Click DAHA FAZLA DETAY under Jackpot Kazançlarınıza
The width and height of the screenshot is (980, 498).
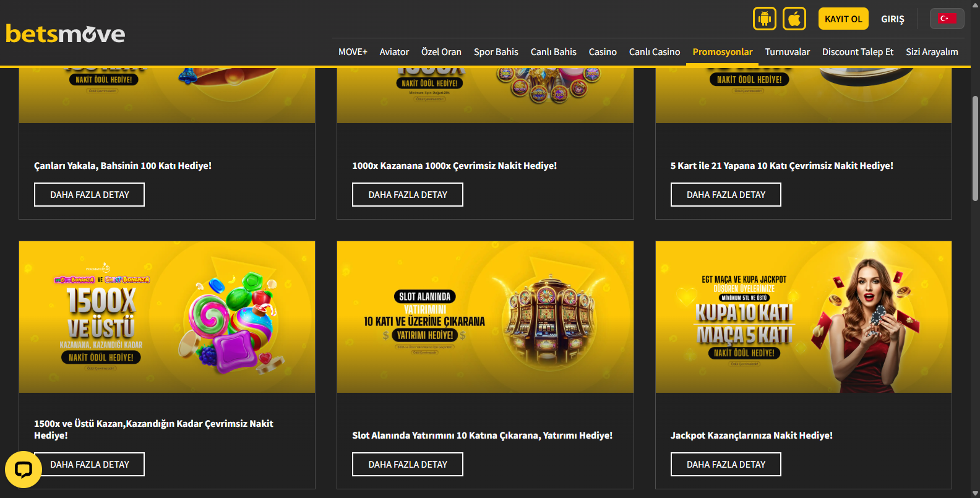tap(726, 465)
